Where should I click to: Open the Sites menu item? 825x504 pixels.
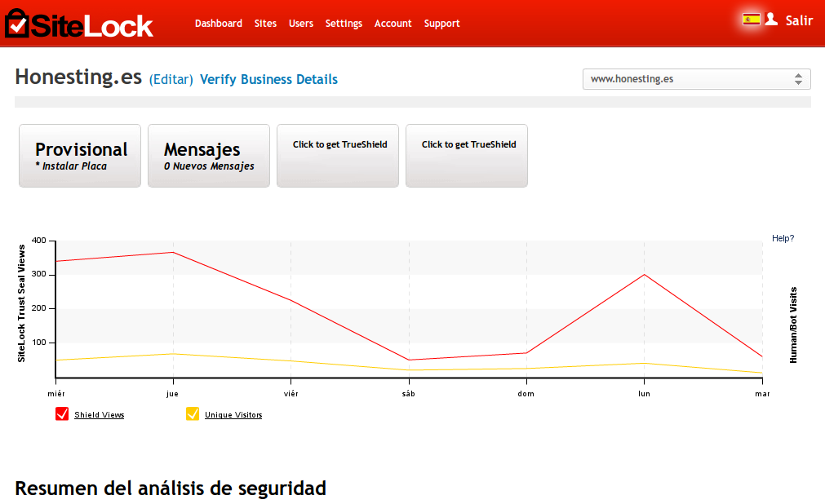pyautogui.click(x=265, y=24)
